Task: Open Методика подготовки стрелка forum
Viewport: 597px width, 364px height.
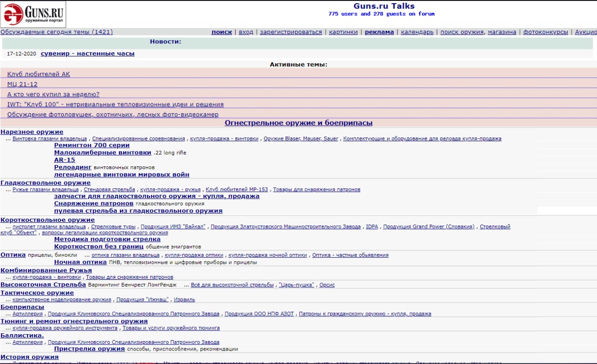Action: tap(107, 240)
